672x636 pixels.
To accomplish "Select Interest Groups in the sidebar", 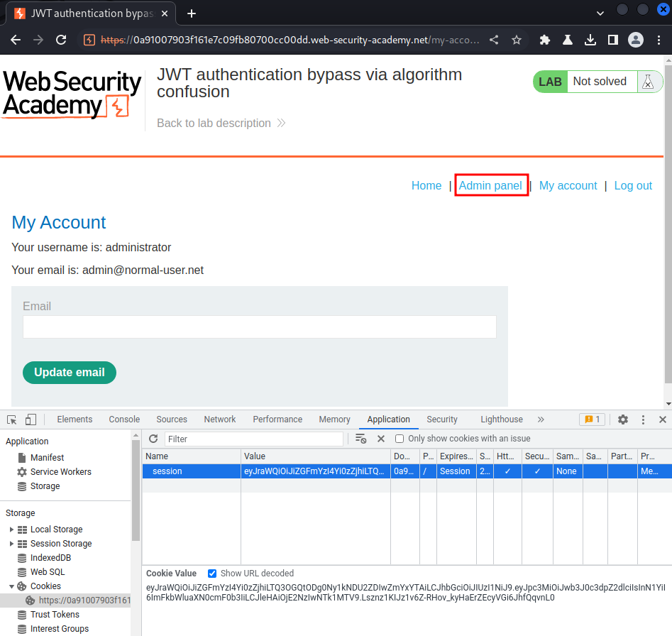I will [x=60, y=629].
